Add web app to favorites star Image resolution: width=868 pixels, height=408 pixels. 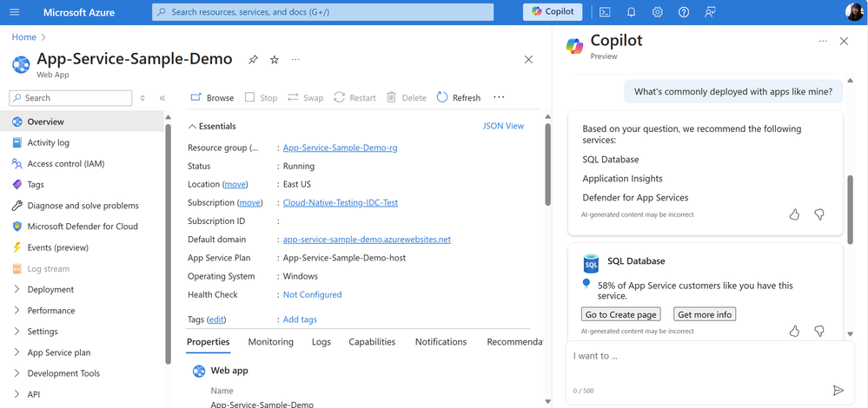[274, 60]
